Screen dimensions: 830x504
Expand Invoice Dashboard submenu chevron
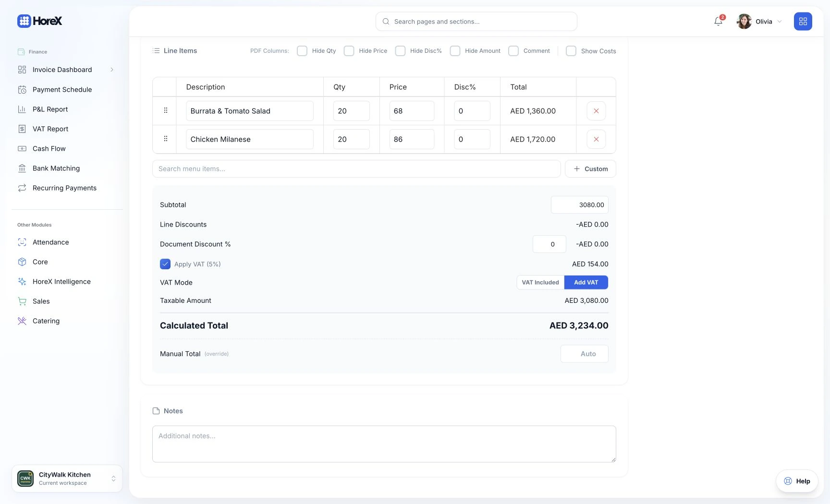pos(112,70)
